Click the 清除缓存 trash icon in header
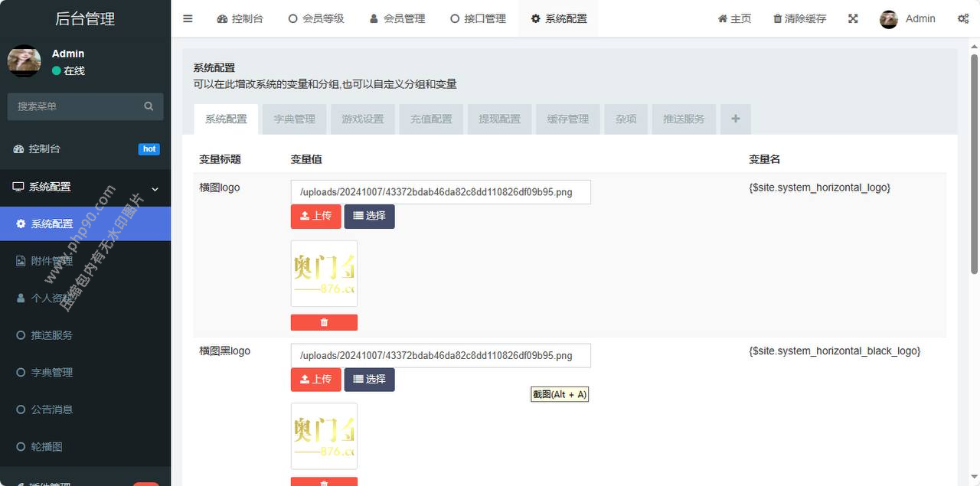 click(778, 18)
